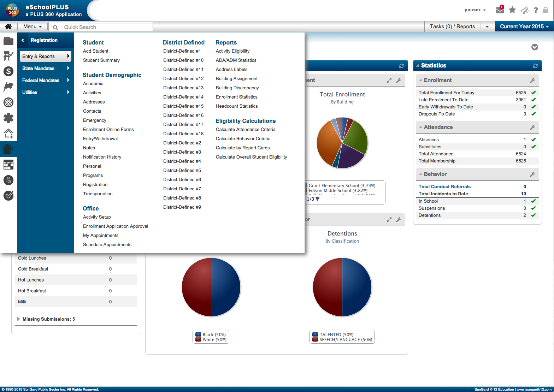Screen dimensions: 554x392
Task: Select the dollar sign sidebar icon
Action: (8, 71)
